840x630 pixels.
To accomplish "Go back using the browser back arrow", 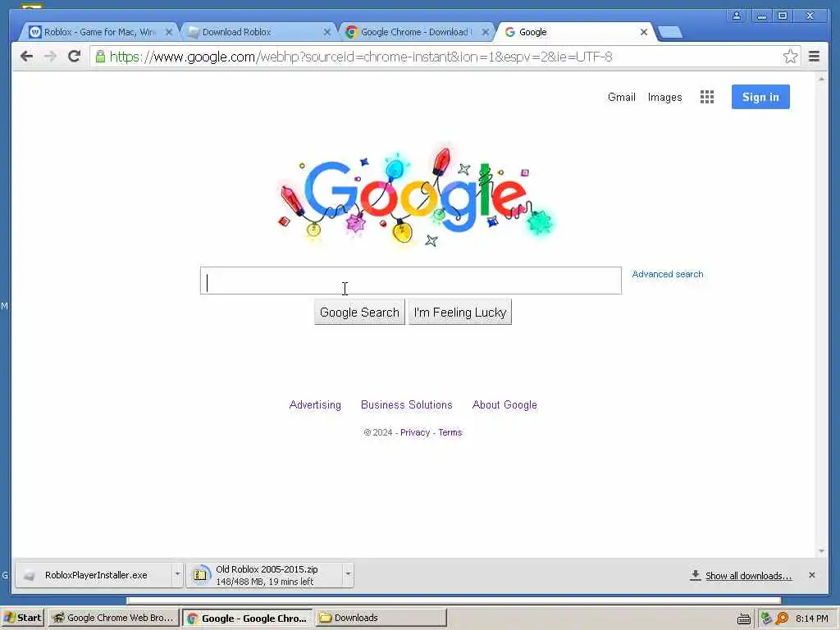I will tap(26, 57).
